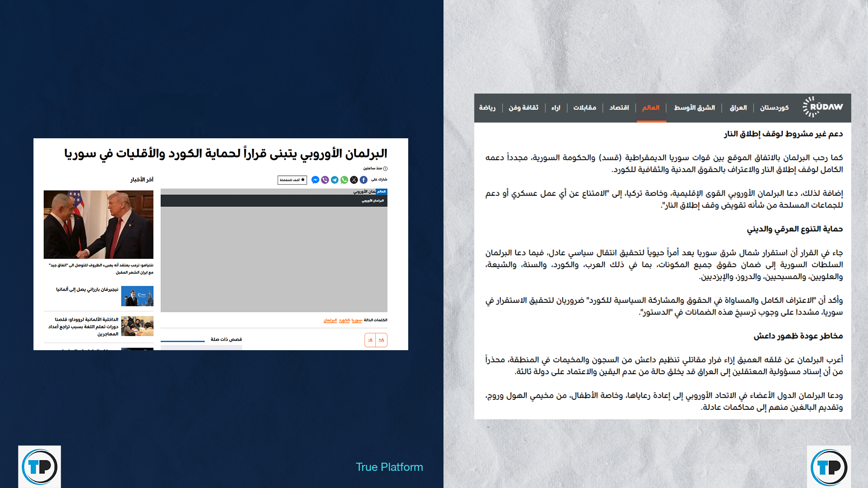Click the سوريا keyword tag link
The height and width of the screenshot is (488, 868).
coord(357,320)
